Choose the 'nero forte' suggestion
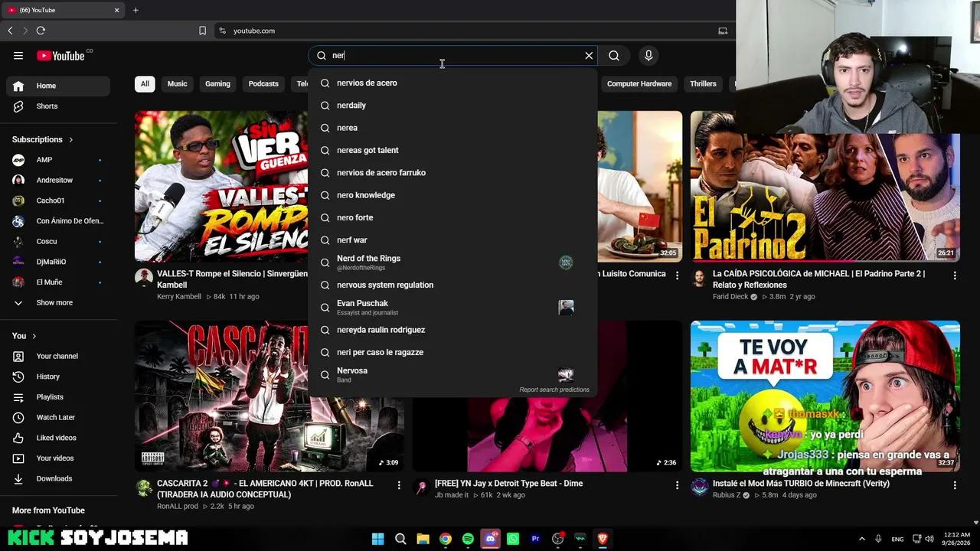The width and height of the screenshot is (980, 551). [x=452, y=217]
